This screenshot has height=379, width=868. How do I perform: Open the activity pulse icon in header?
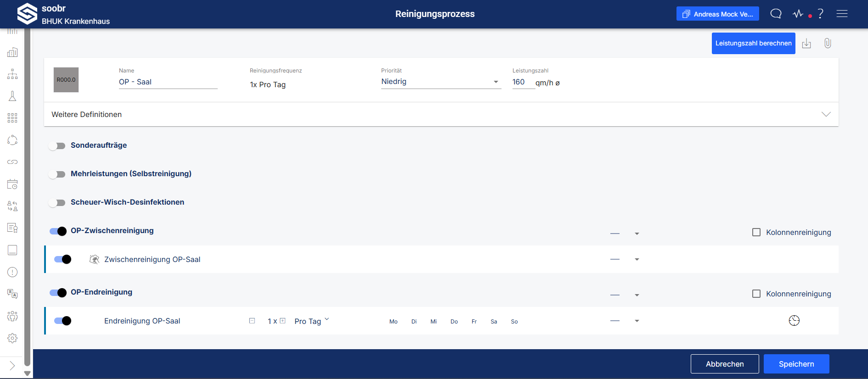pyautogui.click(x=798, y=14)
